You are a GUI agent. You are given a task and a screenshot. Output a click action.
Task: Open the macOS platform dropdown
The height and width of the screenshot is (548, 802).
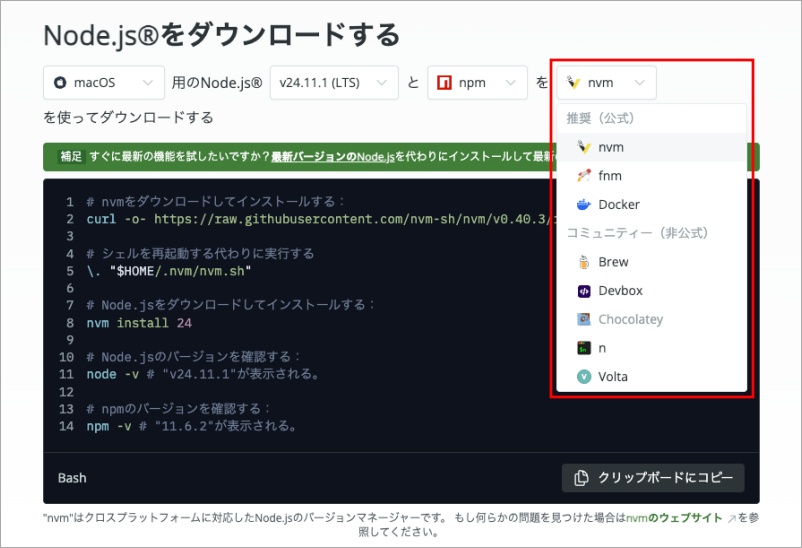[x=104, y=83]
